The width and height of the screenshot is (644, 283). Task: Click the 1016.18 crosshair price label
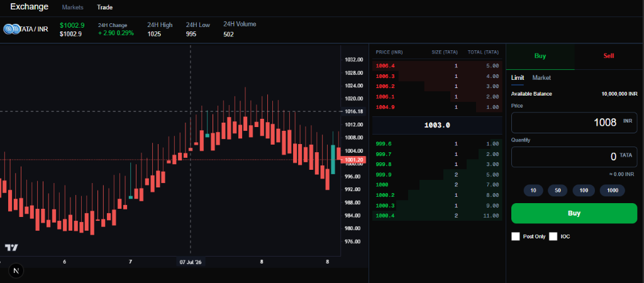coord(353,111)
